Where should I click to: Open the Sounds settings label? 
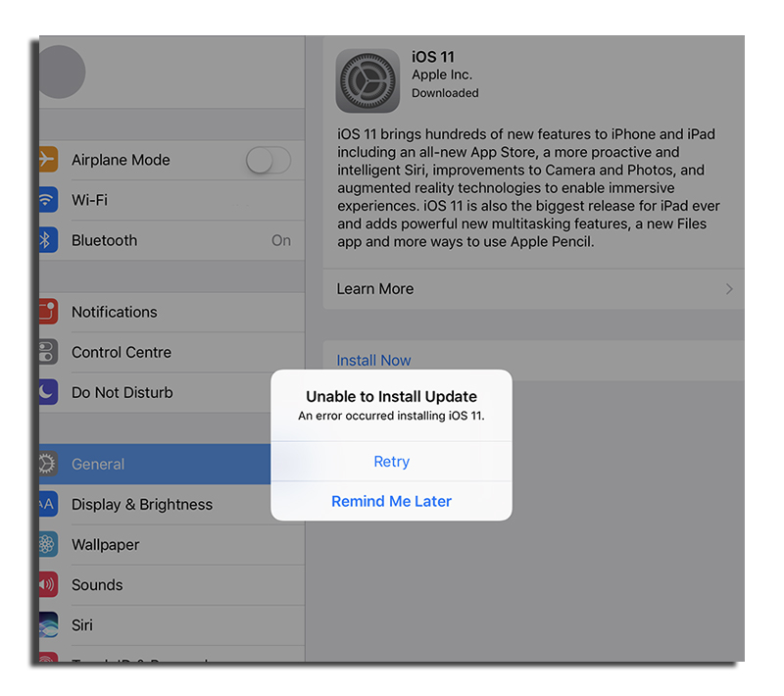(x=97, y=585)
